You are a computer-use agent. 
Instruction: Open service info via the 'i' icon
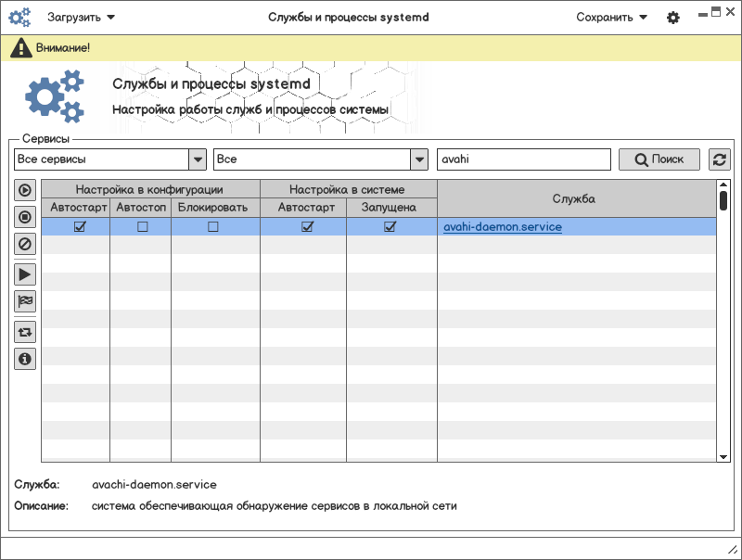point(25,359)
